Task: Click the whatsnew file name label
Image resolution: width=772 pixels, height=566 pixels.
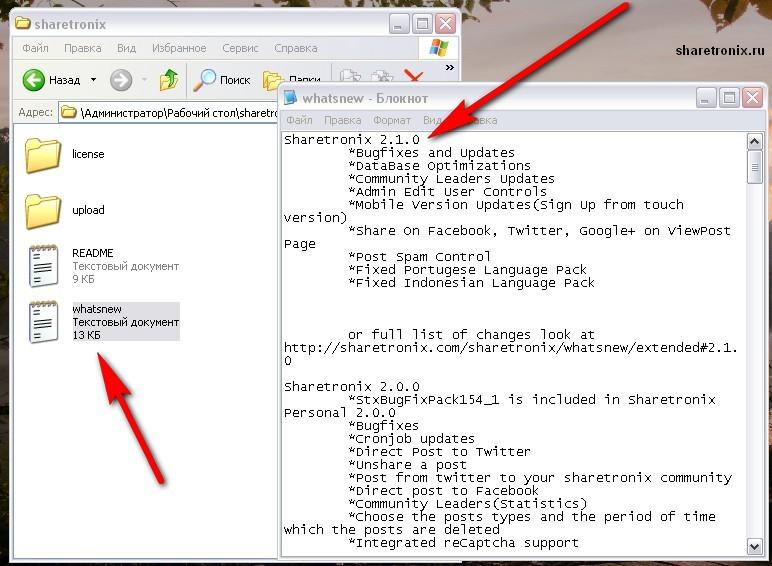Action: (x=96, y=309)
